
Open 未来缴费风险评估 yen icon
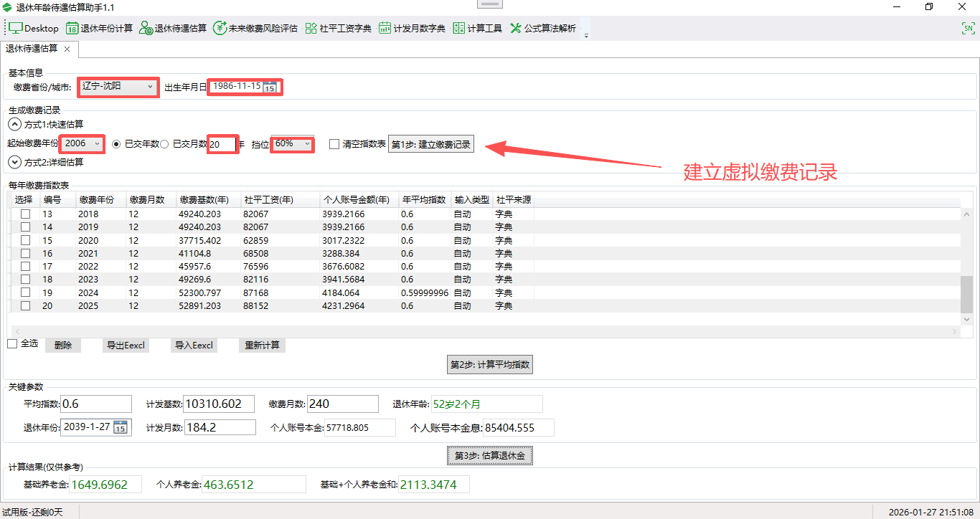coord(220,29)
